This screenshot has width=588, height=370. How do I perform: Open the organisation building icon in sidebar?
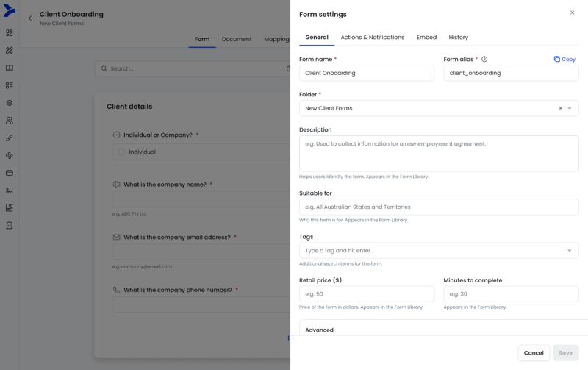click(x=10, y=226)
